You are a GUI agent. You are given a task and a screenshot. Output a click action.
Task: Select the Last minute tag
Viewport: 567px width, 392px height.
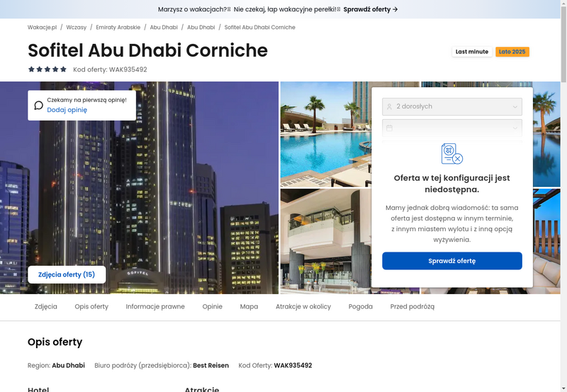pyautogui.click(x=472, y=52)
